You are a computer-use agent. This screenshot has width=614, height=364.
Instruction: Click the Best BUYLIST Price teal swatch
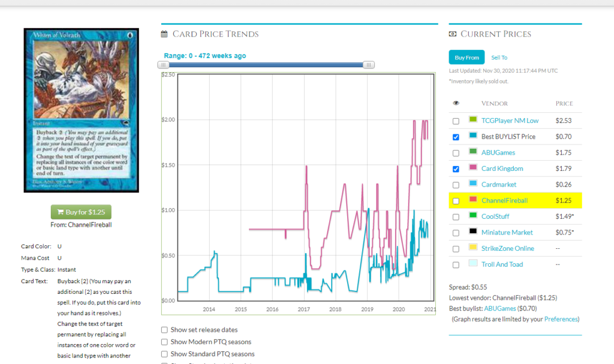click(x=473, y=135)
